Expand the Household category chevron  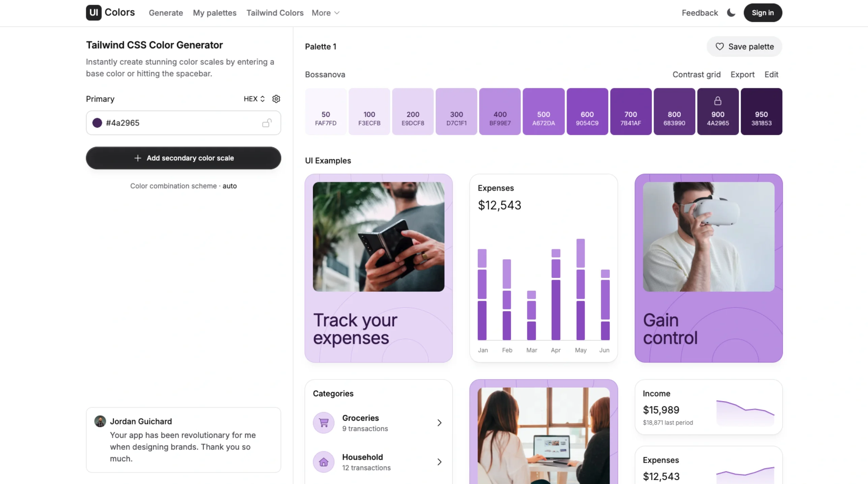[x=439, y=462]
